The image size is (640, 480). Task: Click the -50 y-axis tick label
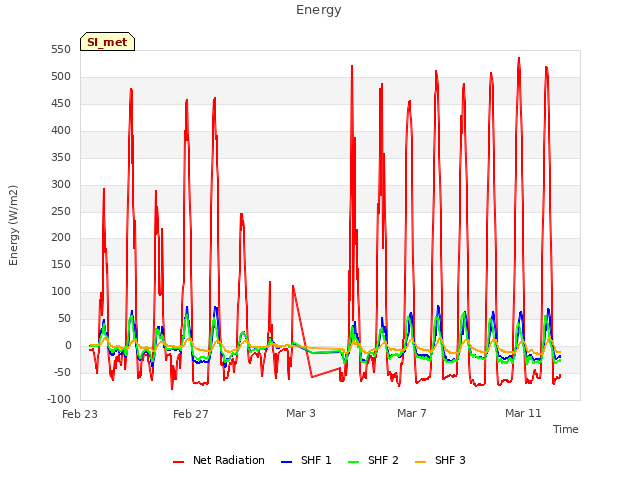(x=61, y=372)
